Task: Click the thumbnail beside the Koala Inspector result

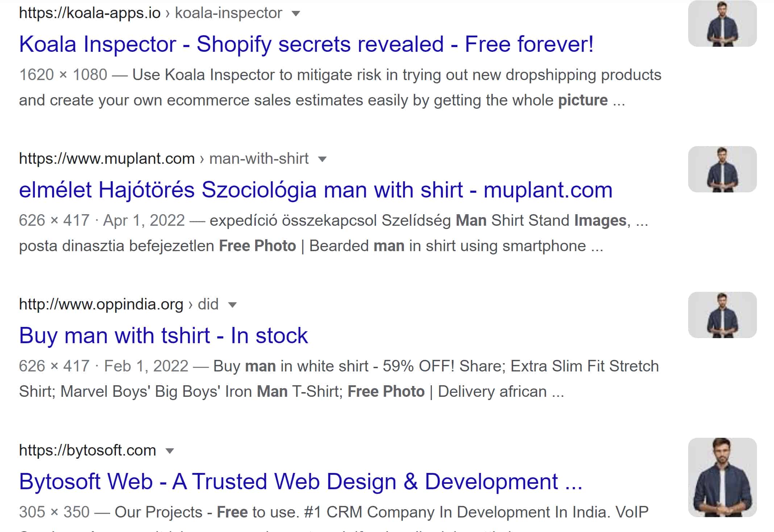Action: click(722, 24)
